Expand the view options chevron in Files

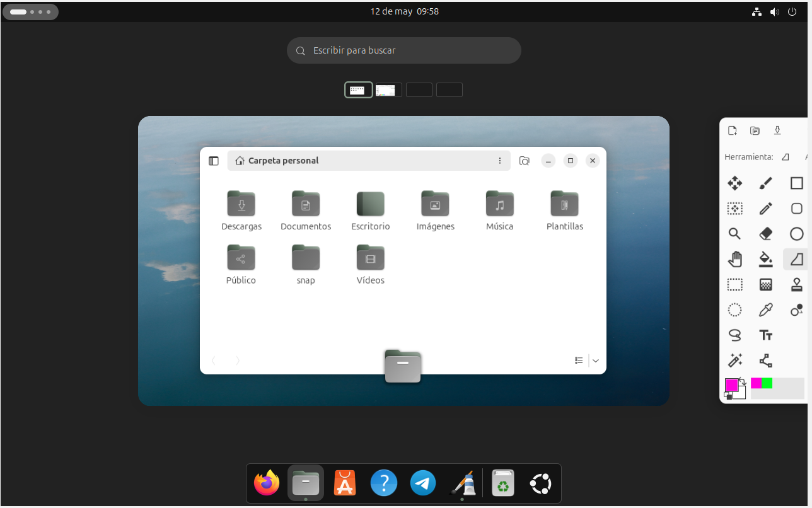click(x=596, y=361)
